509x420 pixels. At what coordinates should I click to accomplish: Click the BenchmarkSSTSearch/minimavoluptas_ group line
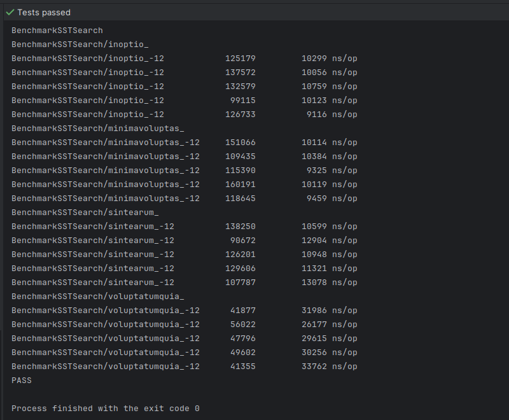tap(98, 128)
